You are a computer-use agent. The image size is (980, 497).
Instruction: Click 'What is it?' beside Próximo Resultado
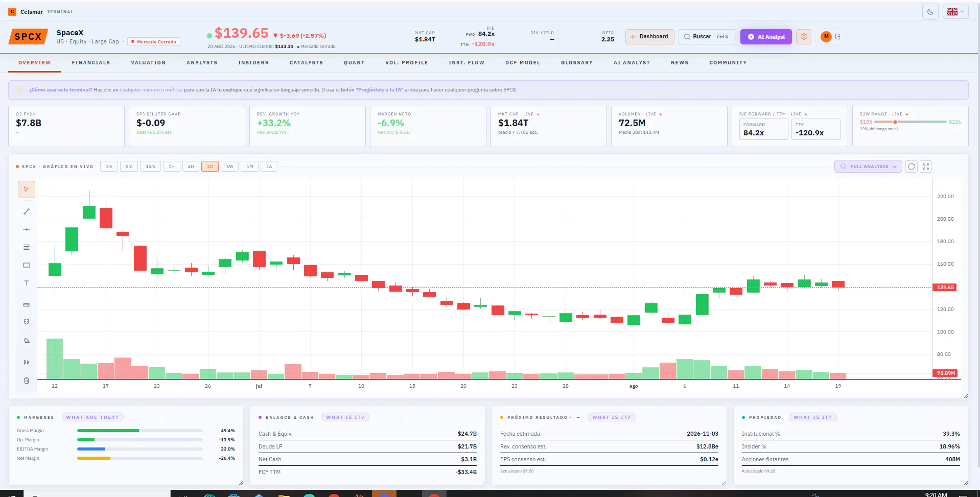[612, 417]
